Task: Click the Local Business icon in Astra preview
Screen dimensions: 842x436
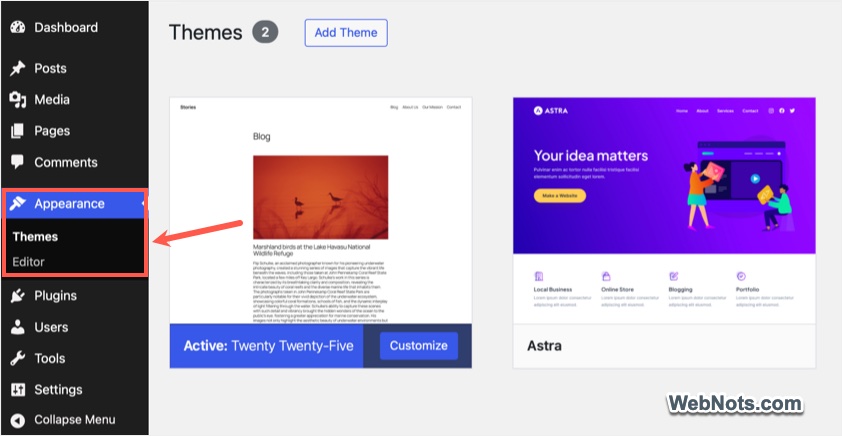Action: pos(539,277)
